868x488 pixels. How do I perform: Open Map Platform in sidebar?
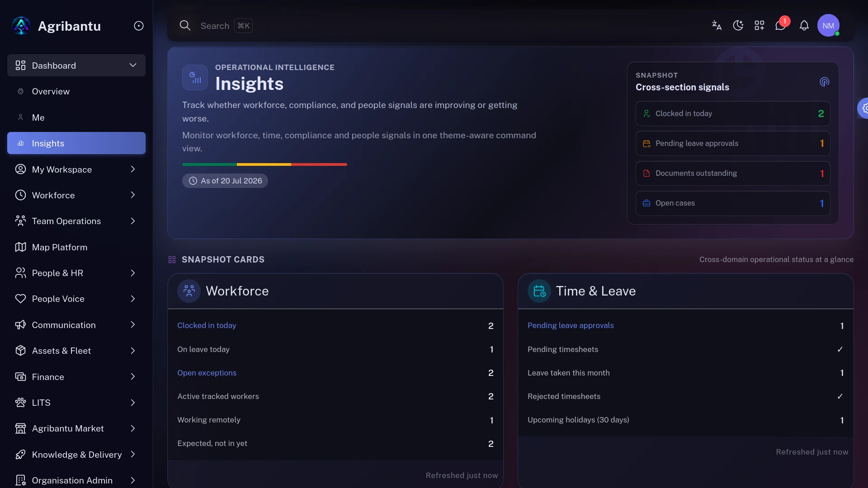click(76, 247)
